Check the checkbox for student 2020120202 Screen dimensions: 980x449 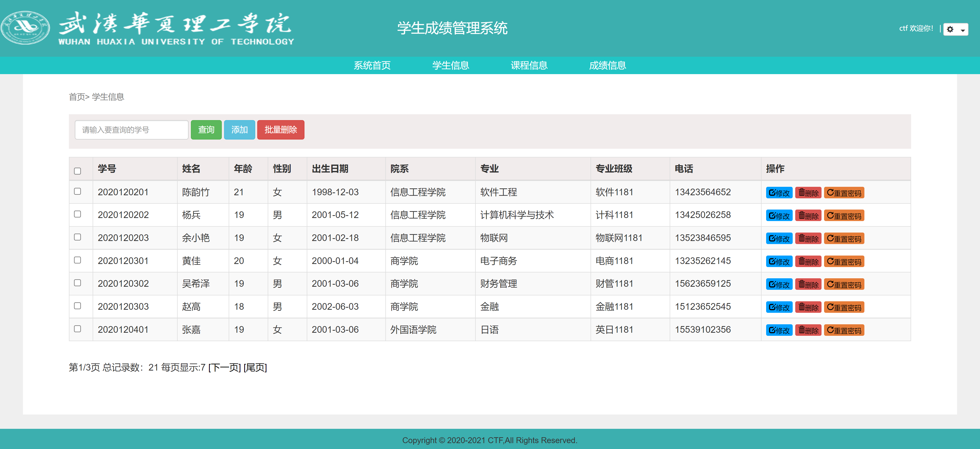click(x=78, y=214)
